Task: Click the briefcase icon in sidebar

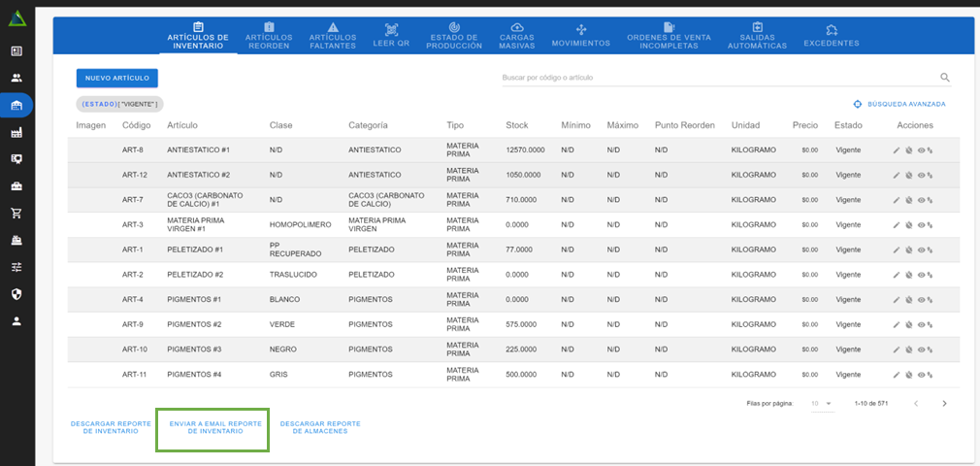Action: click(x=16, y=185)
